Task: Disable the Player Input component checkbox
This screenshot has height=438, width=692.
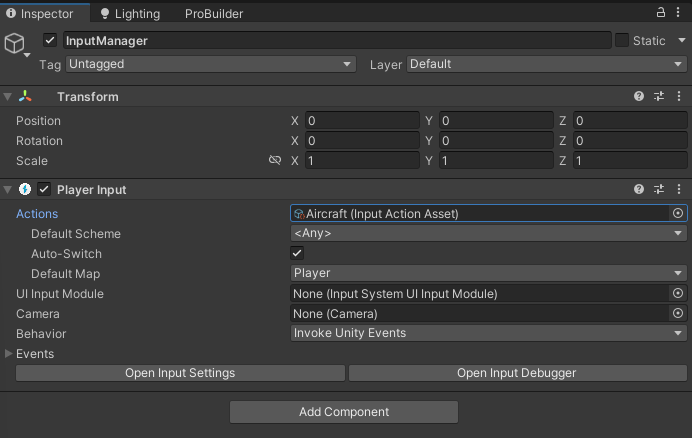Action: [44, 189]
